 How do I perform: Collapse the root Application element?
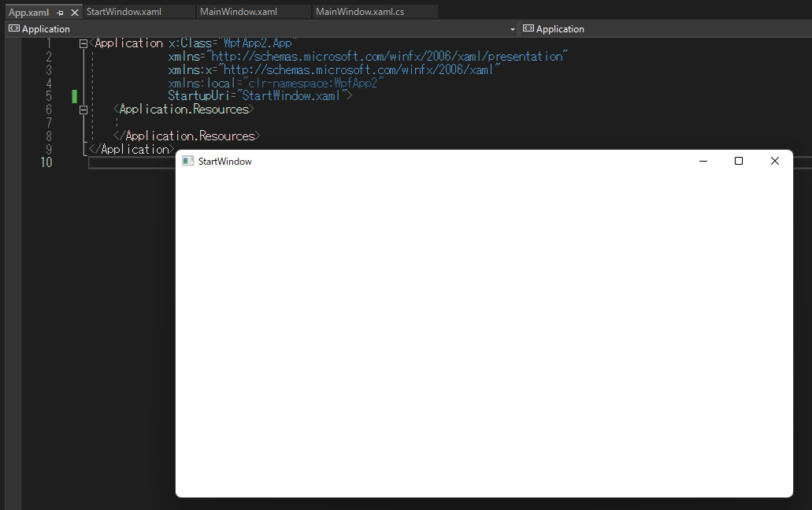pyautogui.click(x=83, y=43)
